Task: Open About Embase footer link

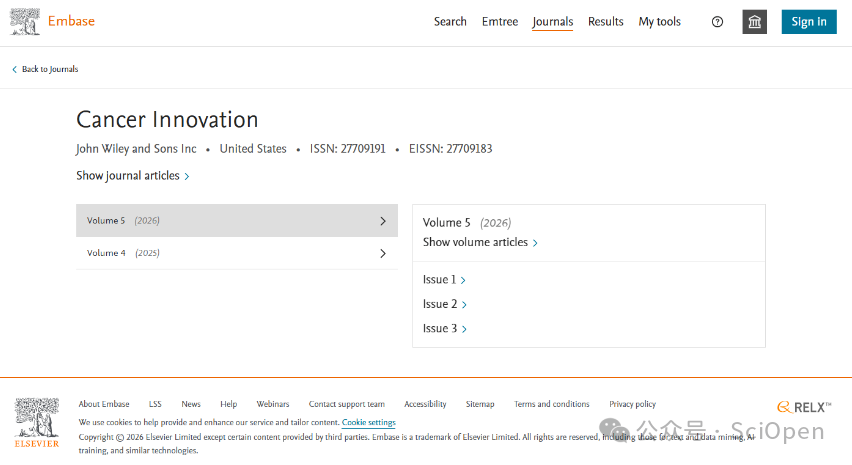Action: click(x=104, y=404)
